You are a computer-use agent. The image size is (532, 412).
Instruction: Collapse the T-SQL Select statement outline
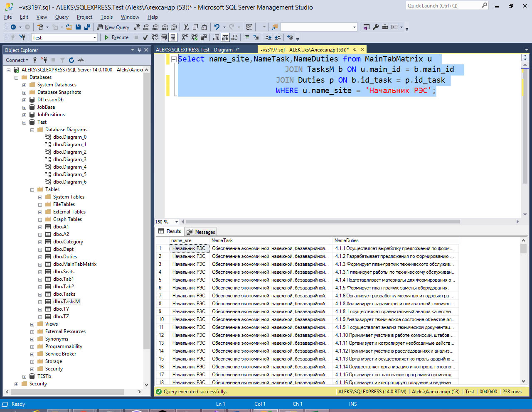tap(174, 59)
